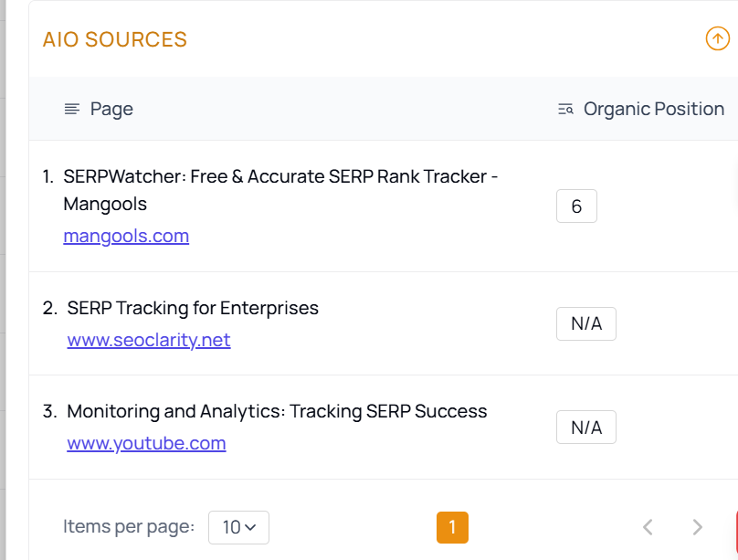Click the orange up-arrow circle icon
738x560 pixels.
tap(717, 38)
